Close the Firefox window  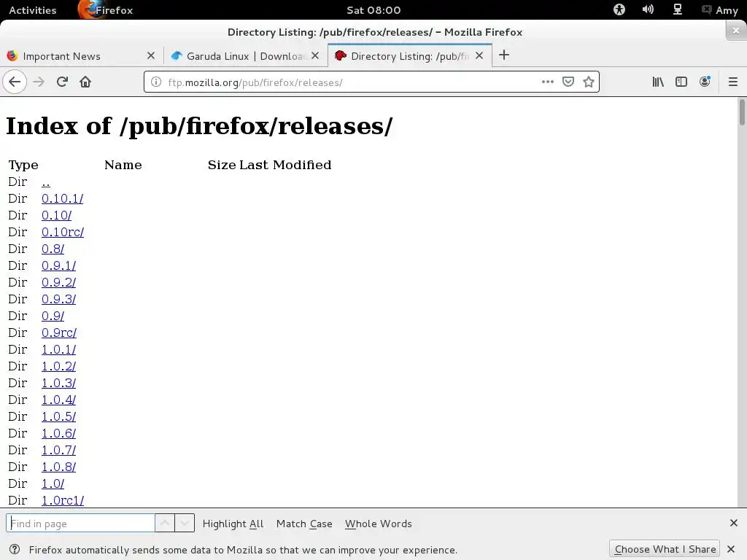(735, 31)
